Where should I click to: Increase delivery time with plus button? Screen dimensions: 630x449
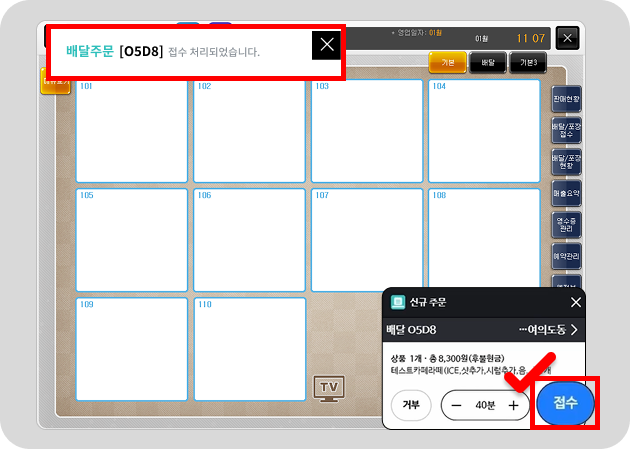[513, 406]
